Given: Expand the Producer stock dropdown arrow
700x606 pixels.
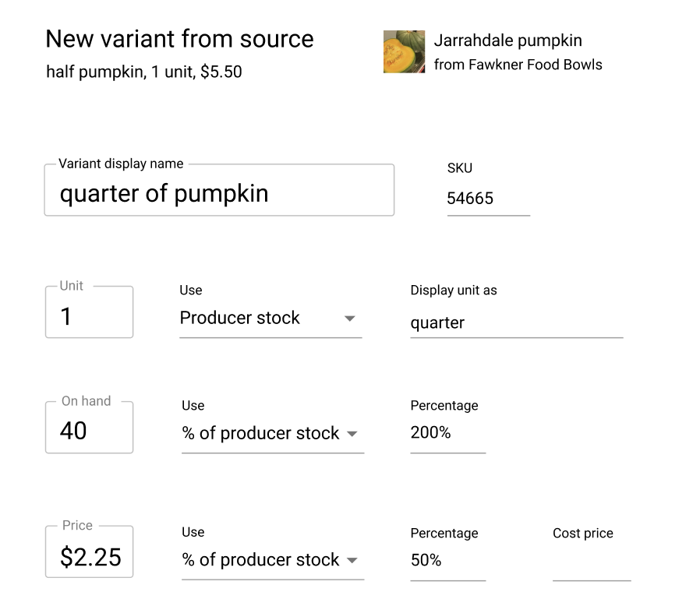Looking at the screenshot, I should pyautogui.click(x=350, y=319).
